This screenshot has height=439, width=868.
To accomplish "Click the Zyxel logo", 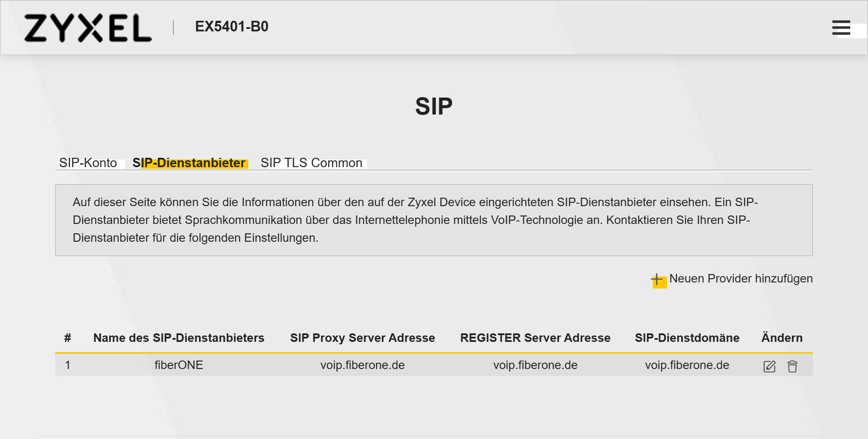I will [88, 28].
